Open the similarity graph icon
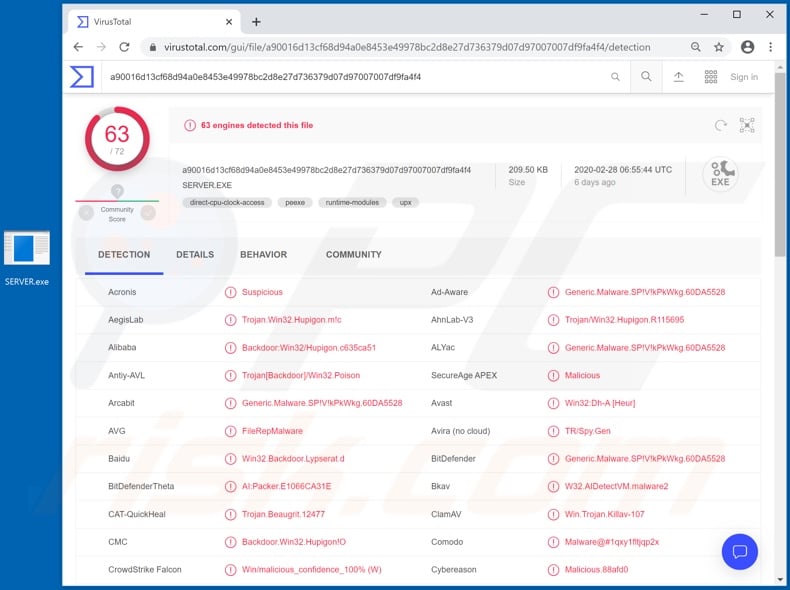Screen dimensions: 790x590 pyautogui.click(x=747, y=125)
